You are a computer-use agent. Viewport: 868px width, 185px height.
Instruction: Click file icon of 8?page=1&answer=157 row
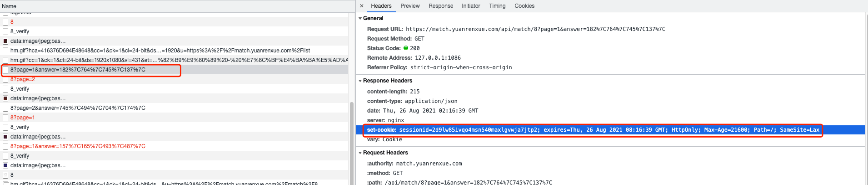tap(5, 146)
